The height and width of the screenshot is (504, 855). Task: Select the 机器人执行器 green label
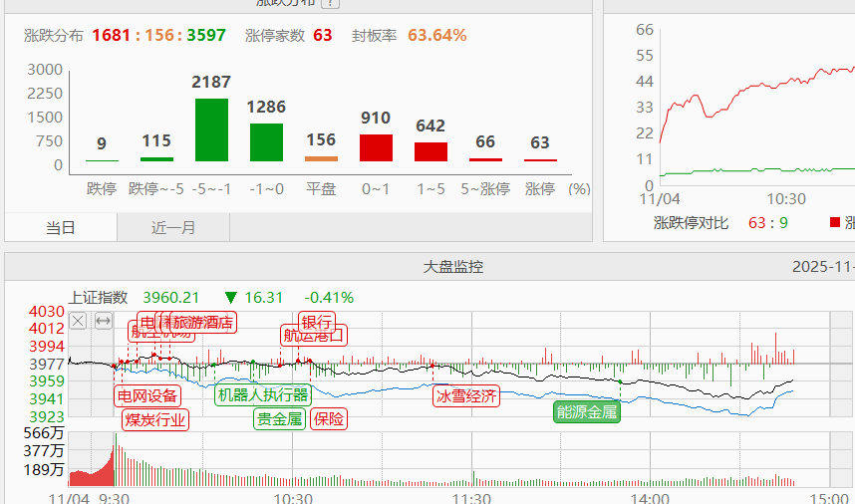pos(263,394)
